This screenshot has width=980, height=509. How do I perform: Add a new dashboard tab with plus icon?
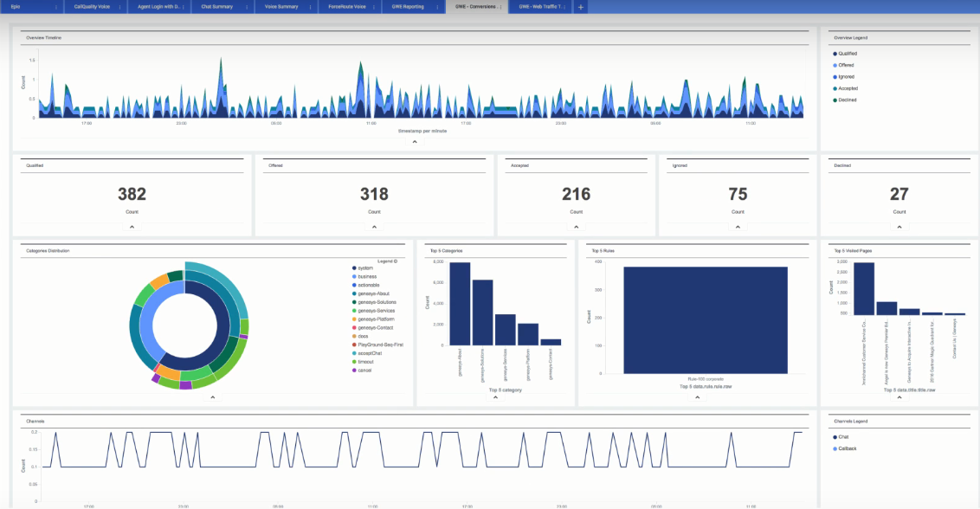coord(580,7)
